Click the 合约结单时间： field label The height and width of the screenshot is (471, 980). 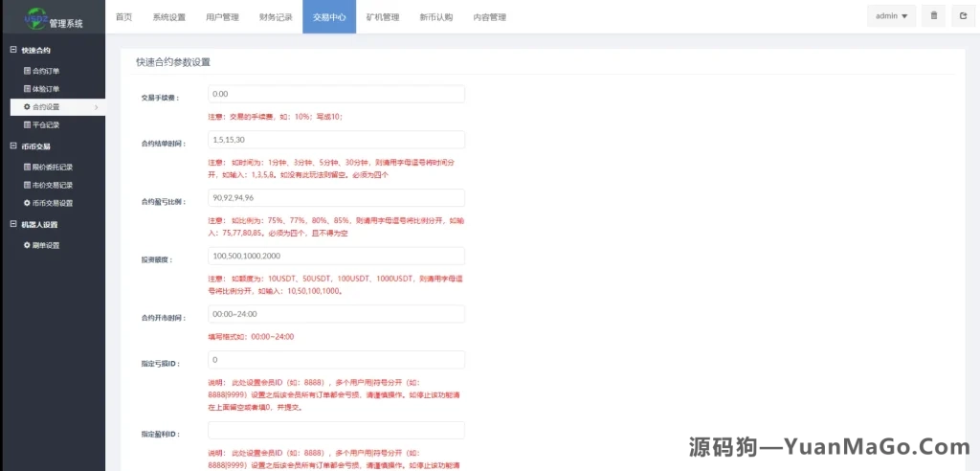(x=164, y=144)
